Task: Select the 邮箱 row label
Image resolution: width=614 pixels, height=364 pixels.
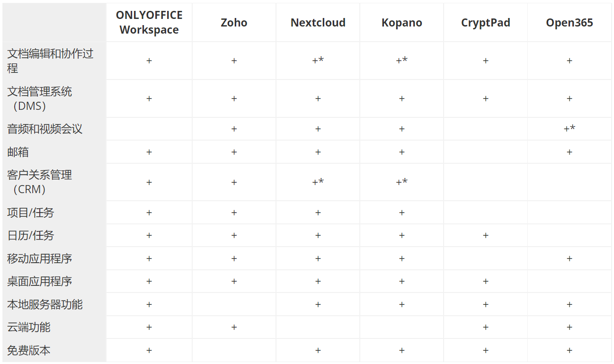Action: 18,152
